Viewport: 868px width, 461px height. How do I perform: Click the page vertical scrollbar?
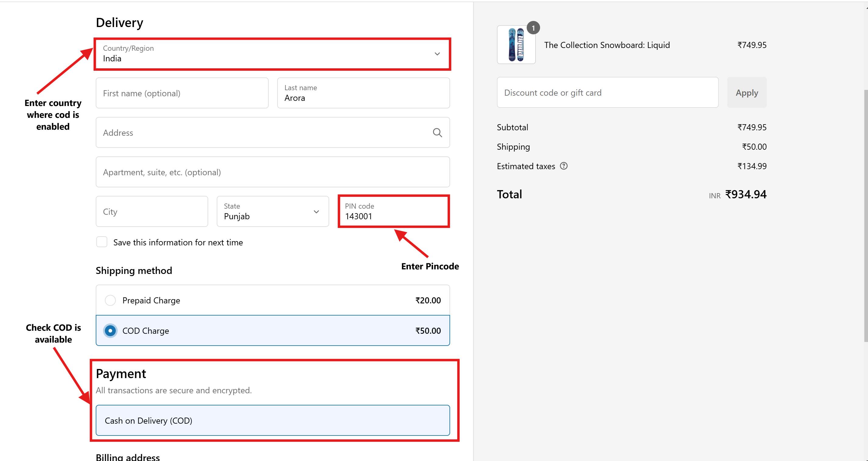(x=865, y=216)
